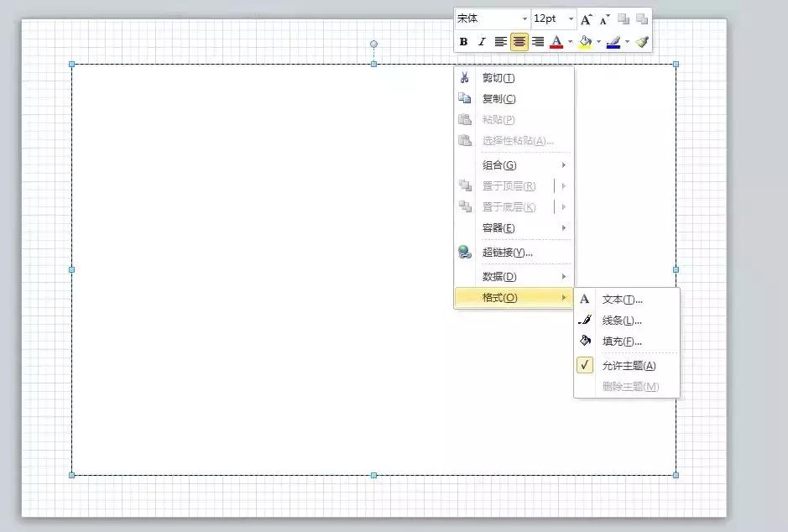This screenshot has height=532, width=788.
Task: Open 超链接 (Hyperlink) dialog
Action: pyautogui.click(x=507, y=253)
